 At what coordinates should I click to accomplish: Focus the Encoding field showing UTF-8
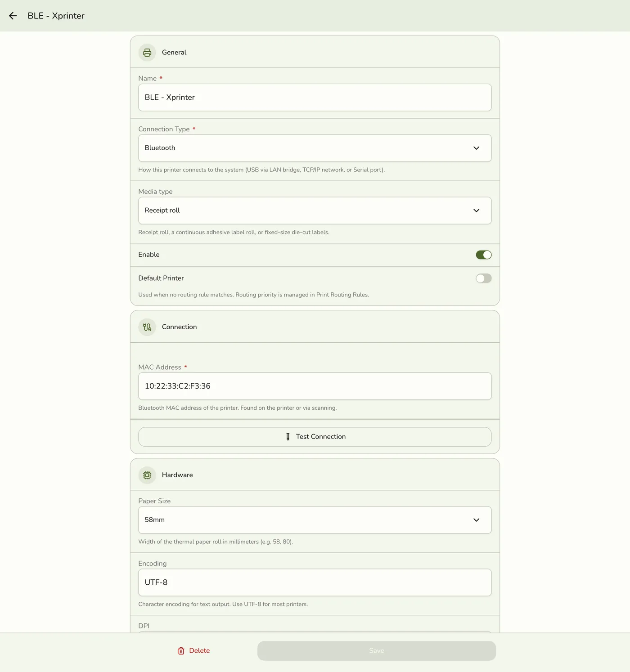(x=315, y=582)
